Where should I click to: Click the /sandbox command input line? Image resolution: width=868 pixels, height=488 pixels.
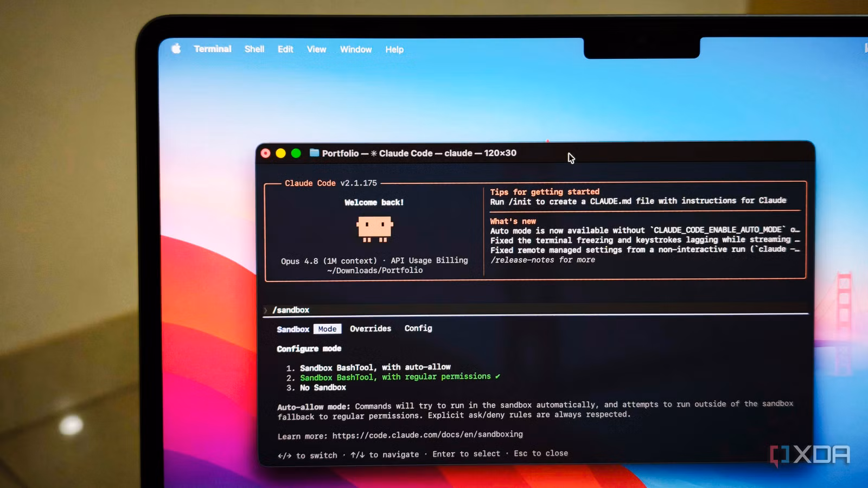point(536,310)
